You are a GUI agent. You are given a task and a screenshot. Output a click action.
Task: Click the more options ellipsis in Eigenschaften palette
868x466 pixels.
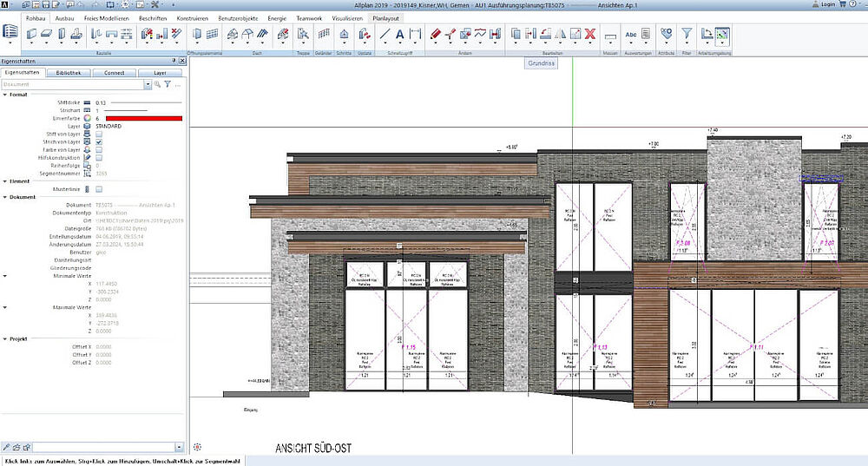click(x=178, y=85)
